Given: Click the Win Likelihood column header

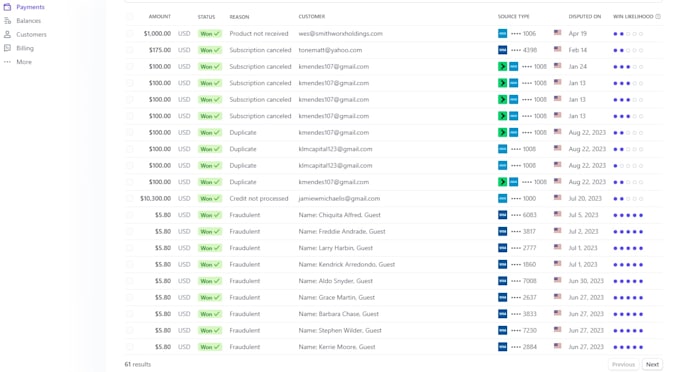Looking at the screenshot, I should pyautogui.click(x=633, y=16).
